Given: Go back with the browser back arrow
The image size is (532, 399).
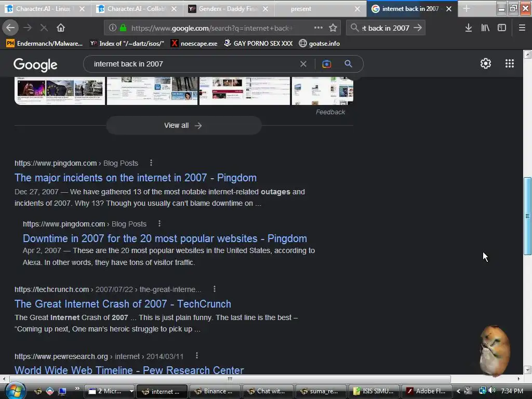Looking at the screenshot, I should (10, 28).
